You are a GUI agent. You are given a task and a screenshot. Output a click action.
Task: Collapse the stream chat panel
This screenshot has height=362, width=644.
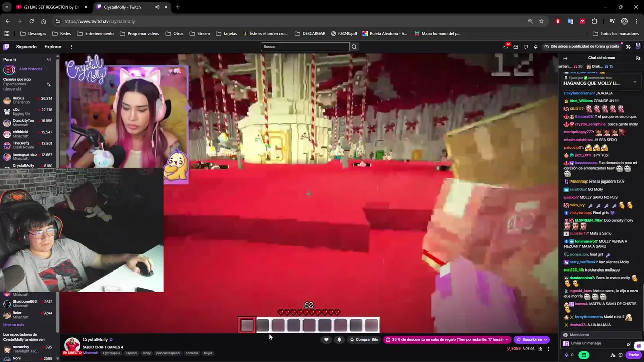[x=565, y=58]
